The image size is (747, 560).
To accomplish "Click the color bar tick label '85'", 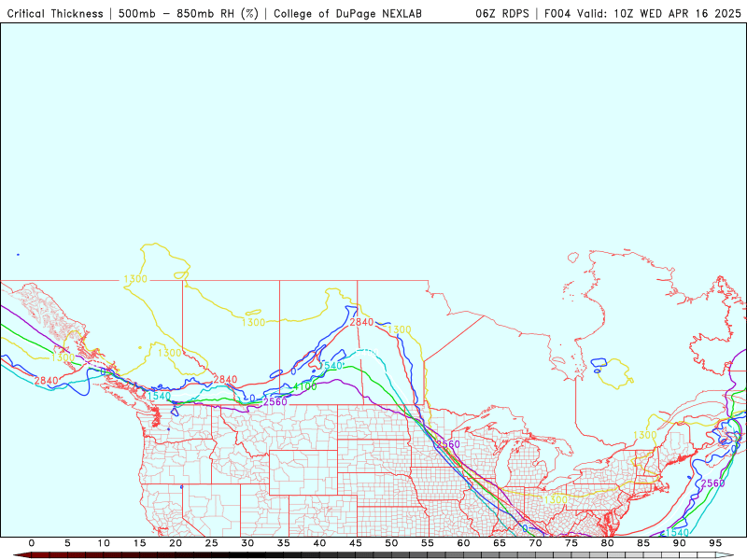I will [x=643, y=543].
